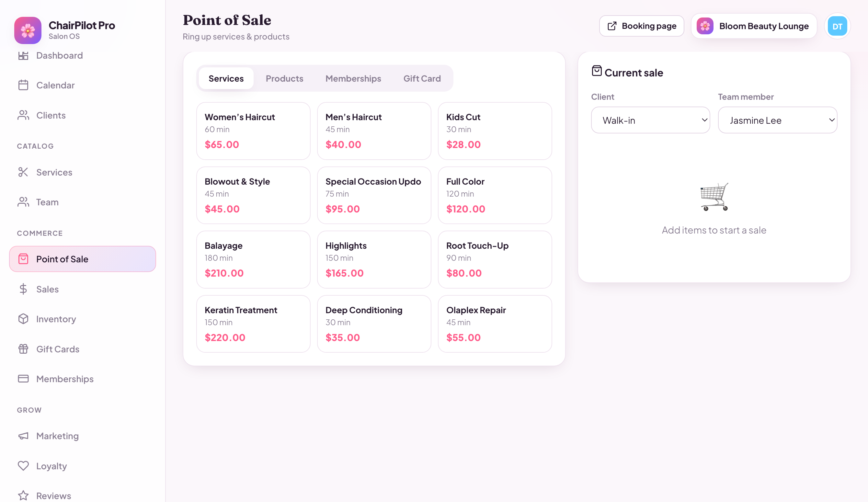Go to Calendar in the sidebar
The image size is (868, 502).
[82, 85]
